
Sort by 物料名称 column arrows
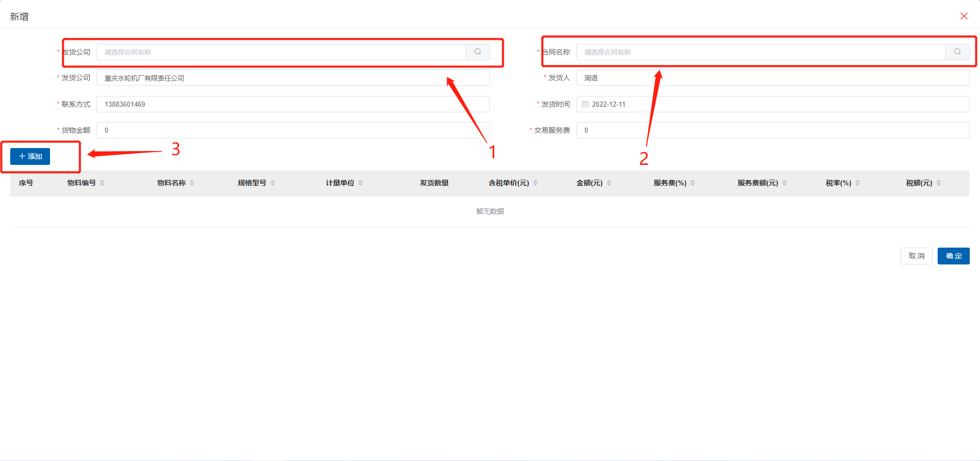(192, 183)
